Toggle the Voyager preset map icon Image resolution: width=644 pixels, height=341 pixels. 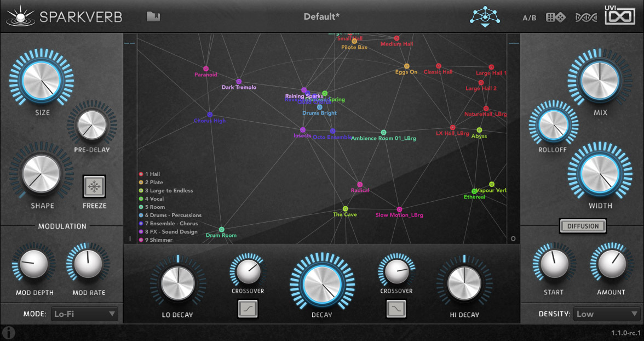coord(485,16)
